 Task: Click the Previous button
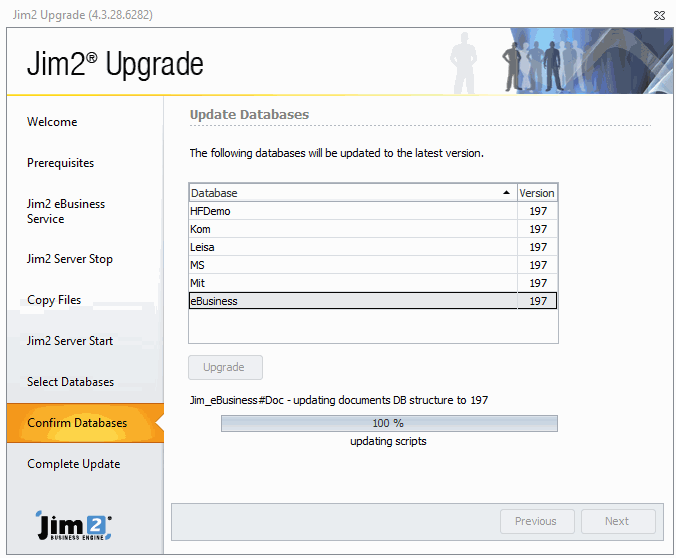[x=537, y=521]
